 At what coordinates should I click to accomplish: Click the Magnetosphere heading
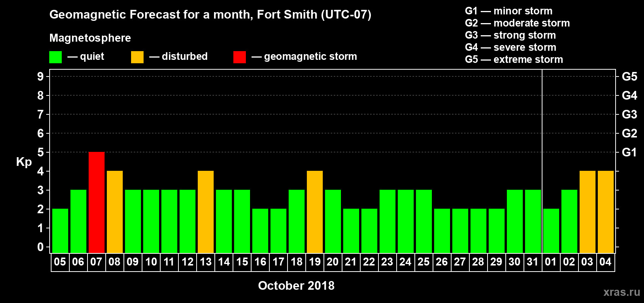(x=90, y=38)
